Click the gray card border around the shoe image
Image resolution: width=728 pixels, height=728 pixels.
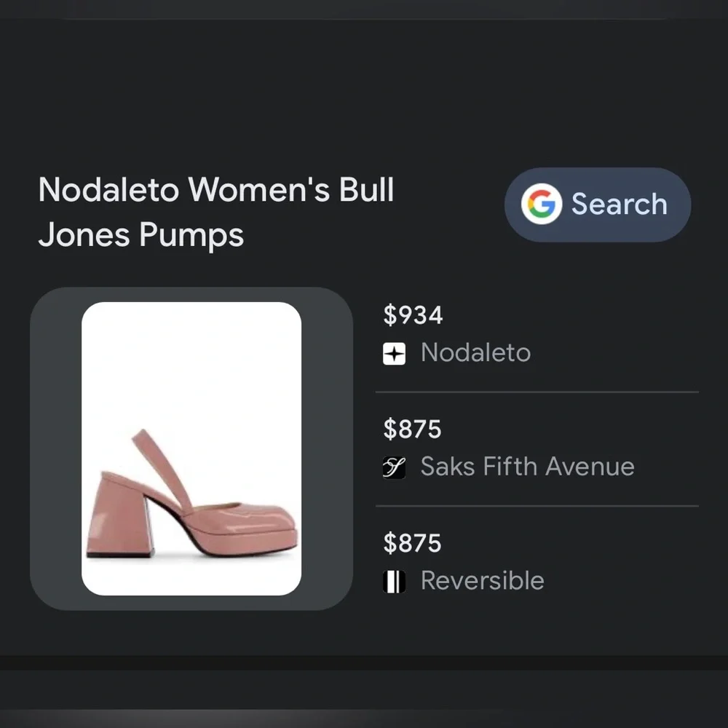pos(56,448)
